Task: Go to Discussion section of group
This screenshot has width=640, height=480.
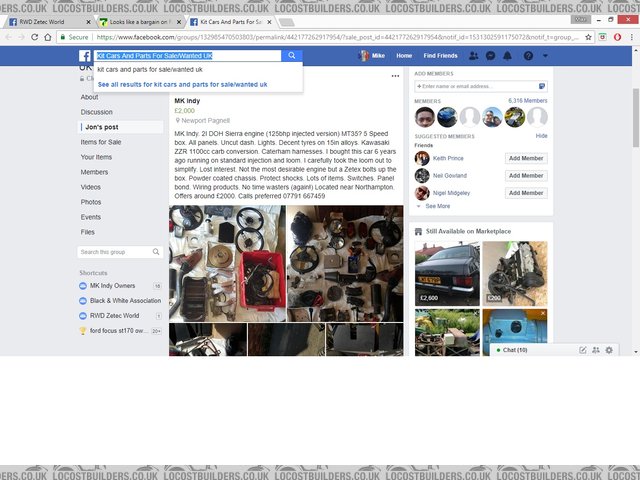Action: [x=97, y=112]
